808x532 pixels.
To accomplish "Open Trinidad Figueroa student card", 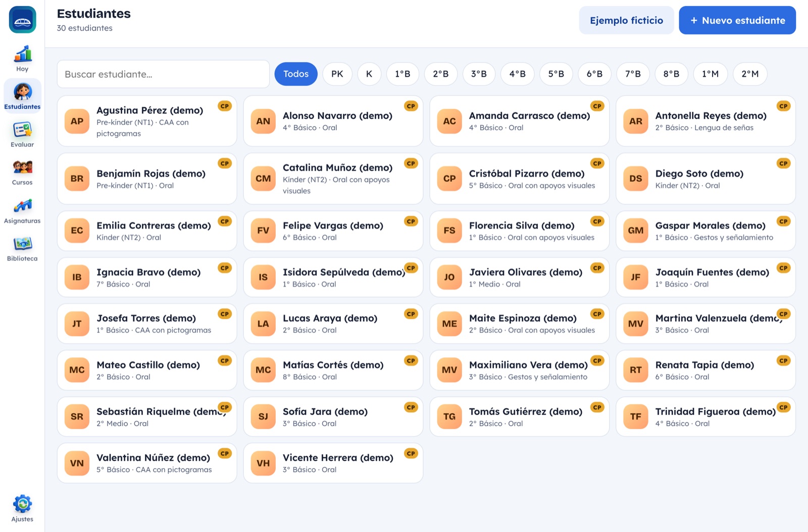I will click(706, 417).
